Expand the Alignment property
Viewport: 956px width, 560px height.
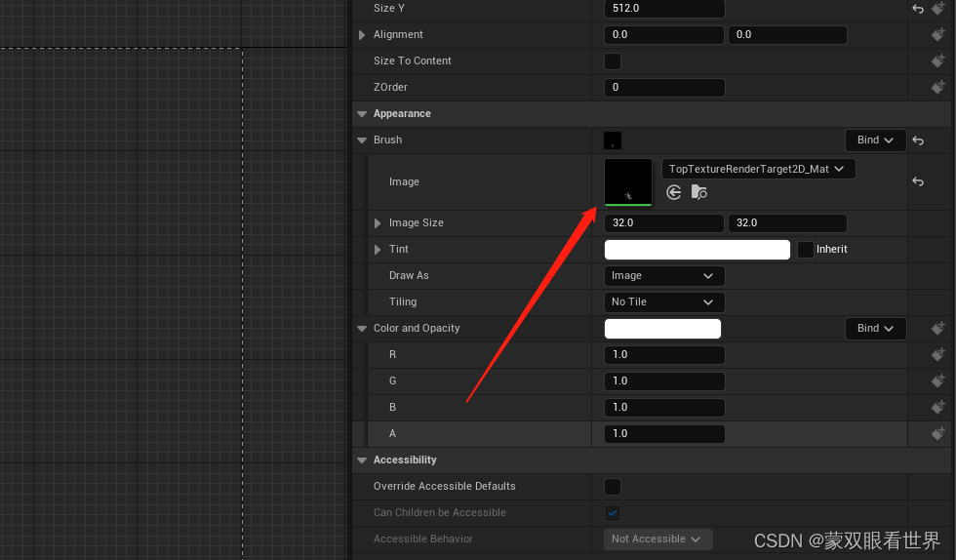coord(362,35)
